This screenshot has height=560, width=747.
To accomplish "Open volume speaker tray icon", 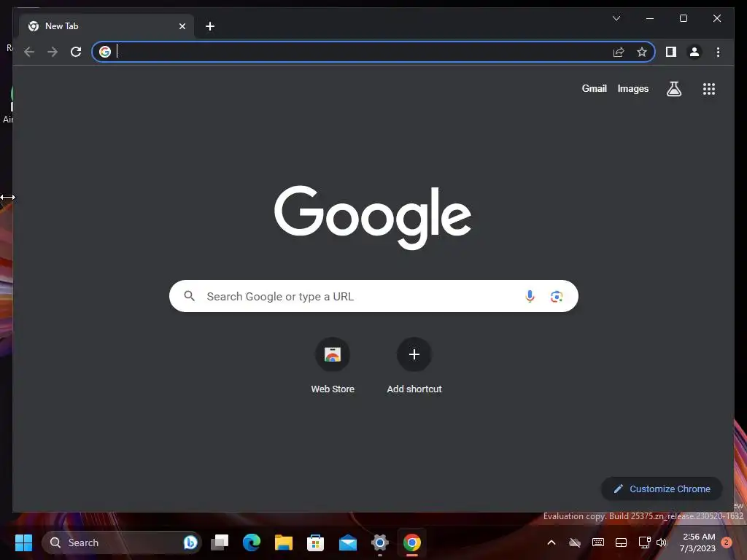I will click(x=662, y=542).
